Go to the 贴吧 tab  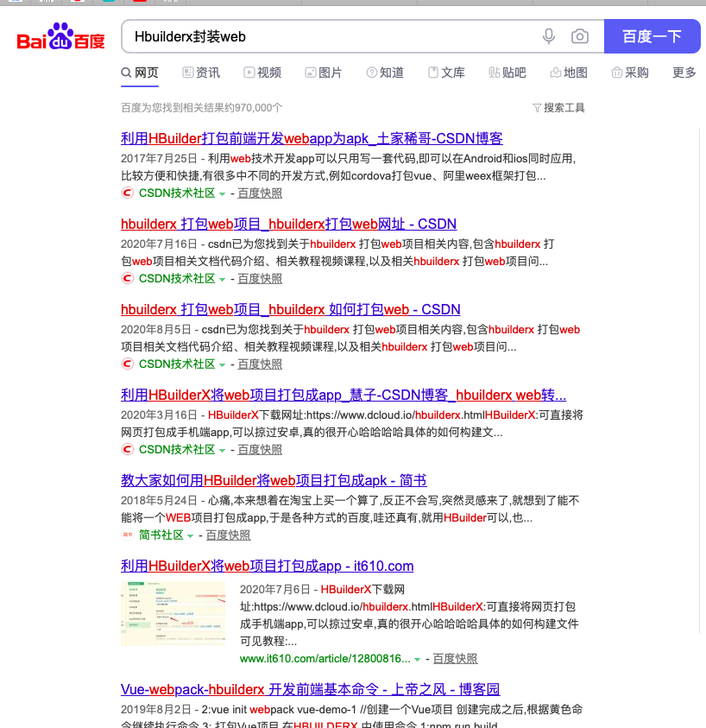click(507, 73)
